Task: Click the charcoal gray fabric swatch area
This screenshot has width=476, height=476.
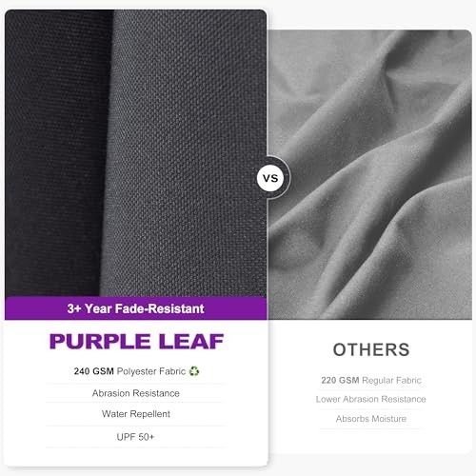Action: click(188, 153)
